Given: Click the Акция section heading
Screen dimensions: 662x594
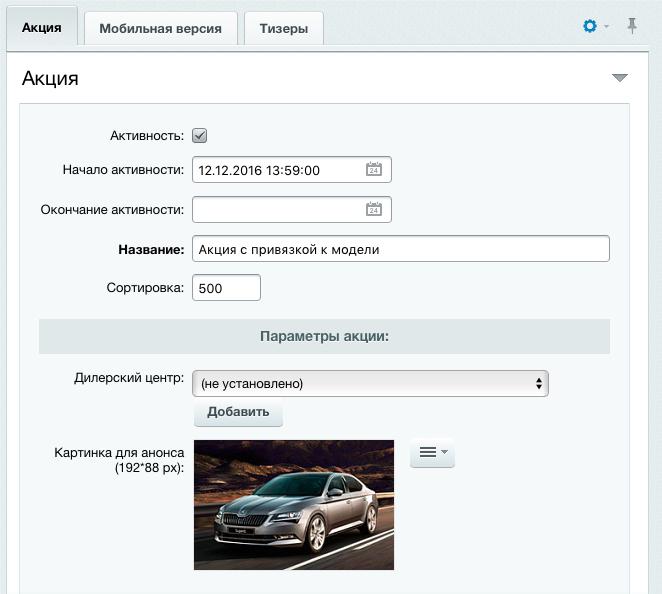Looking at the screenshot, I should [x=50, y=79].
